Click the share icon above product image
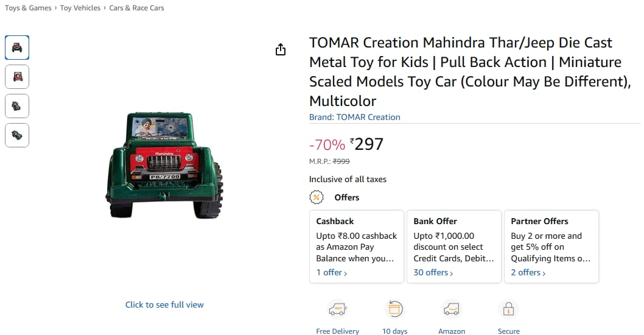 pyautogui.click(x=280, y=50)
